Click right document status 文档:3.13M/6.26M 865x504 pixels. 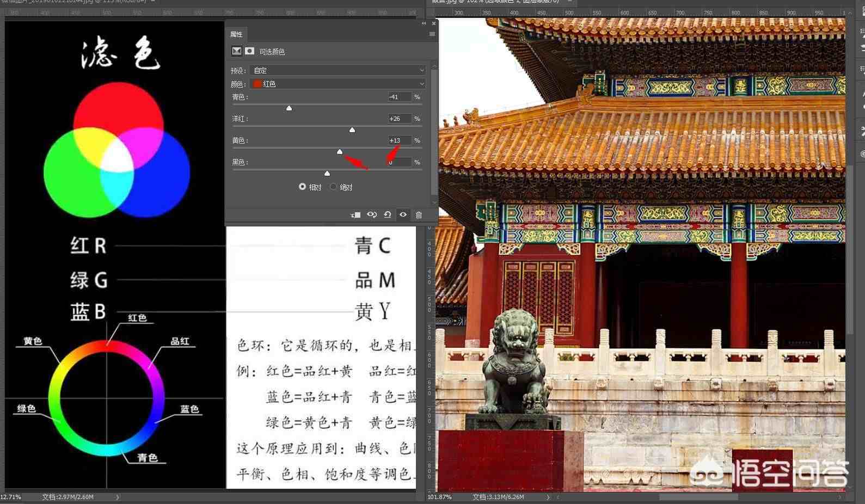coord(498,497)
